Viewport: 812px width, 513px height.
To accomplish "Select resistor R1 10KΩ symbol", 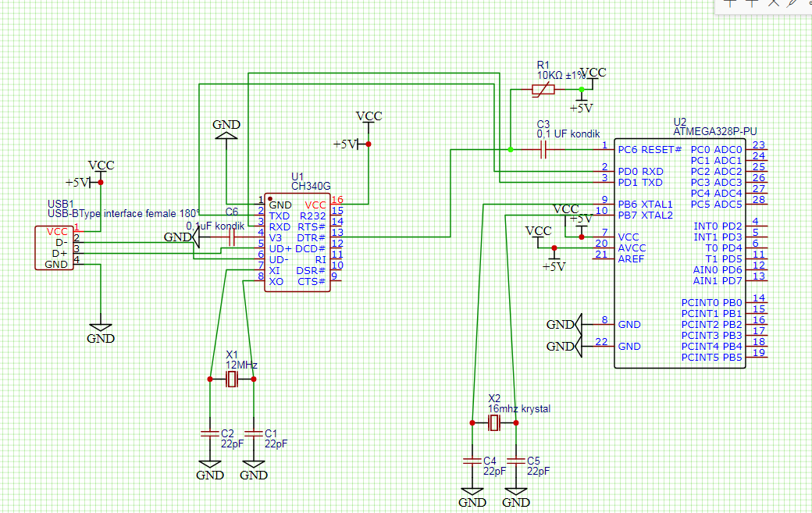I will [x=544, y=90].
